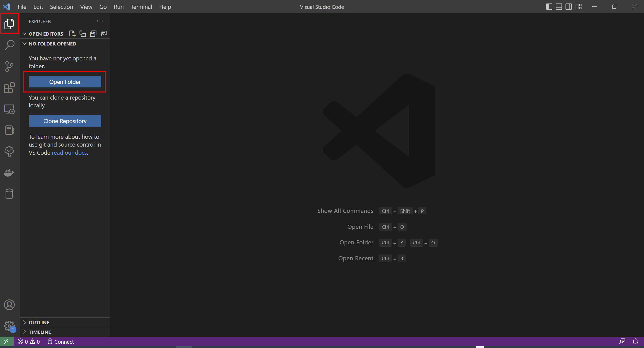Screen dimensions: 644x348
Task: Open the Extensions view icon
Action: point(9,88)
